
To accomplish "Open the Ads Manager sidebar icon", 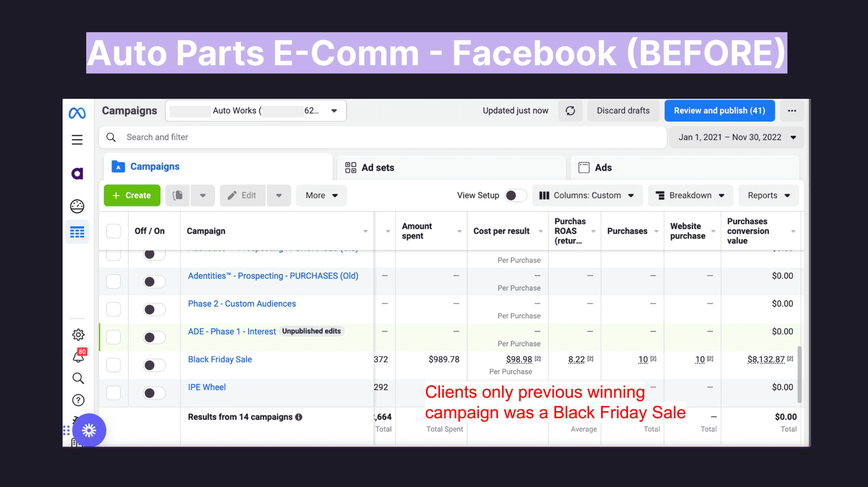I will click(x=77, y=173).
